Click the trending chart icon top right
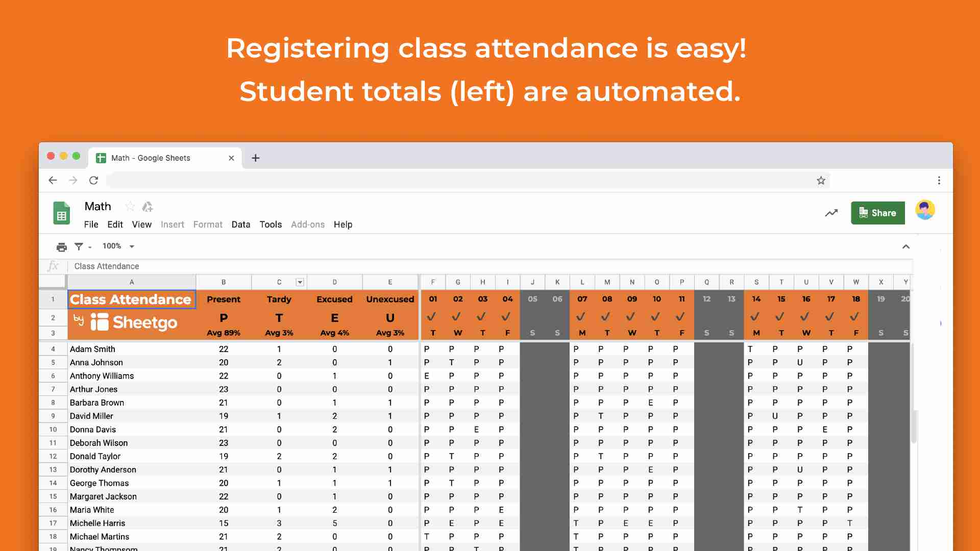980x551 pixels. [831, 212]
